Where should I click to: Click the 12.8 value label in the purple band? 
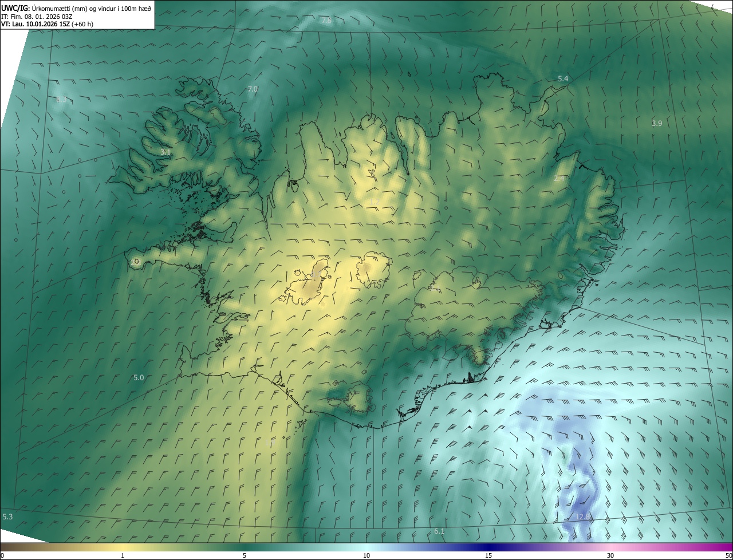[x=582, y=517]
